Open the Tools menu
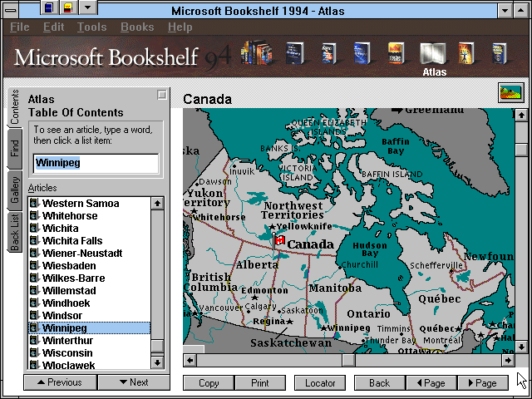The width and height of the screenshot is (532, 399). click(91, 27)
